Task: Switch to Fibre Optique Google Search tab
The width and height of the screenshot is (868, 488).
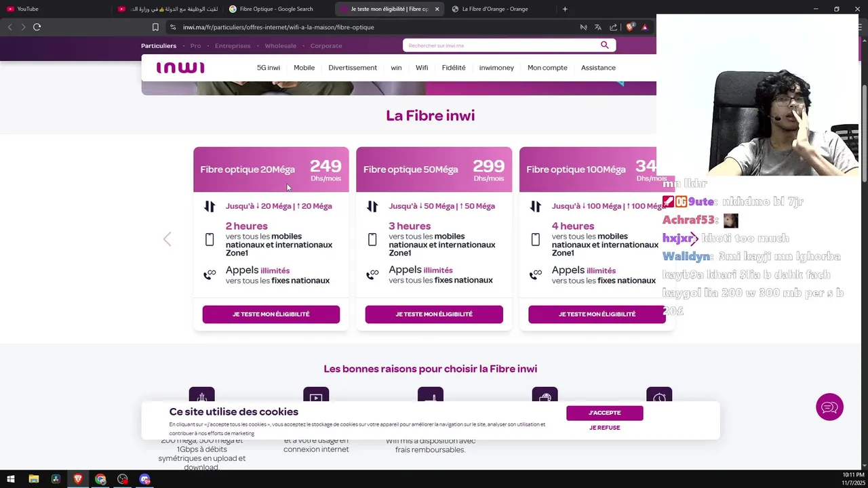Action: tap(278, 9)
